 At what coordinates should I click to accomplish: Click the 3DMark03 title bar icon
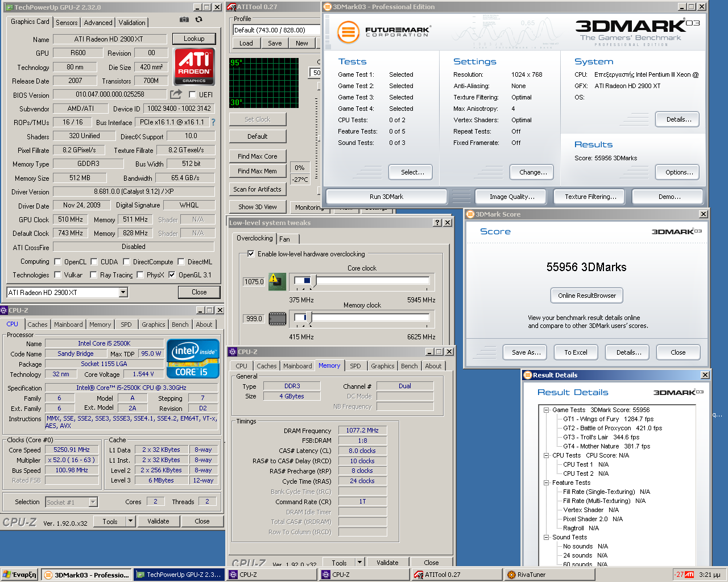click(328, 7)
